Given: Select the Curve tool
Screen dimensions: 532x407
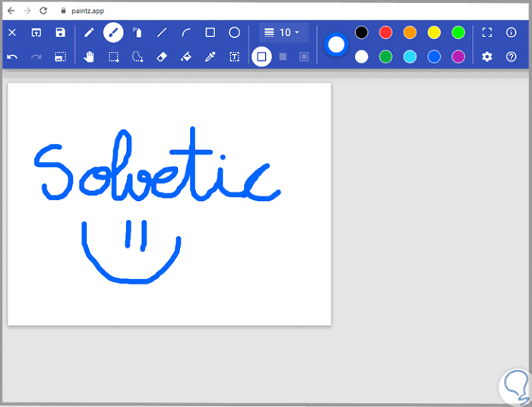Looking at the screenshot, I should pyautogui.click(x=186, y=33).
